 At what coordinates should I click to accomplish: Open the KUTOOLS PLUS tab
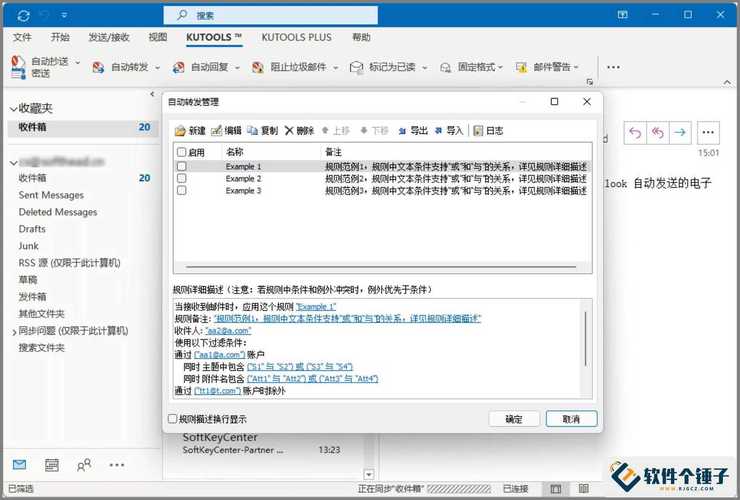pos(296,37)
